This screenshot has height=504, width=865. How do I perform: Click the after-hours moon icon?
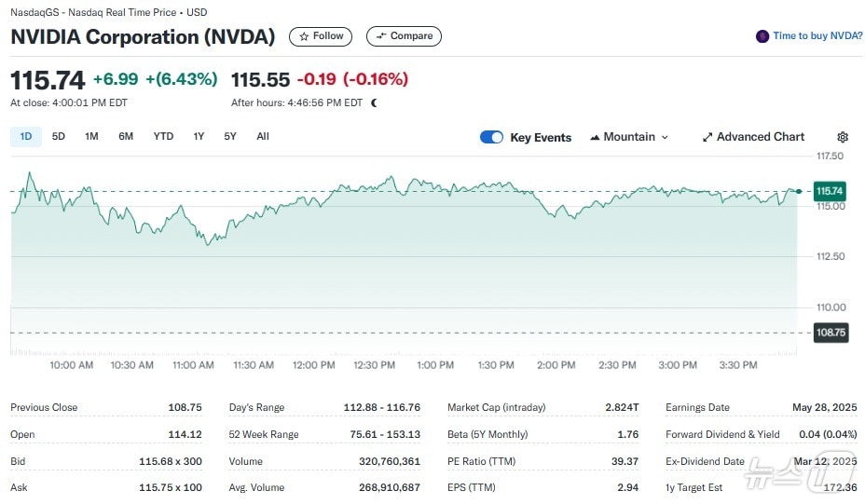(374, 103)
